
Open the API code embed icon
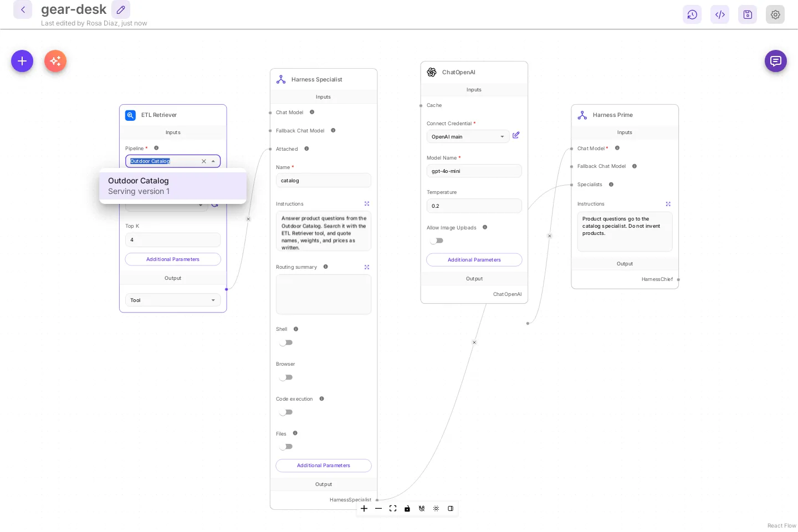click(x=720, y=14)
